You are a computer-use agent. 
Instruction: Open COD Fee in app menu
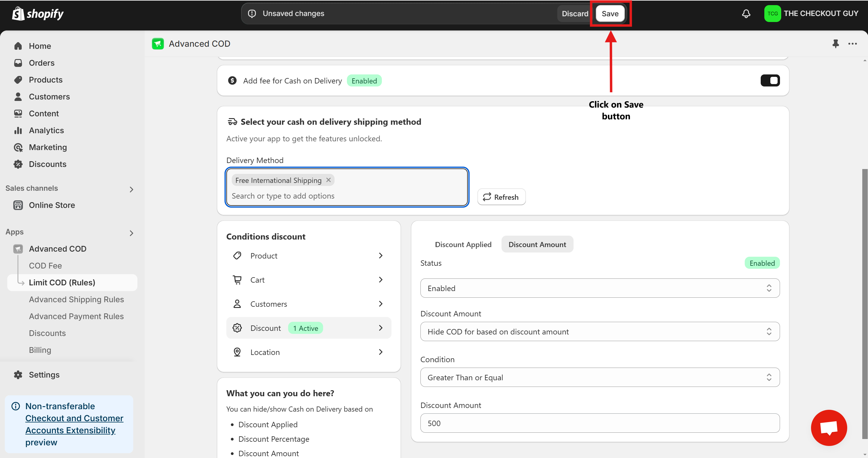pos(46,266)
